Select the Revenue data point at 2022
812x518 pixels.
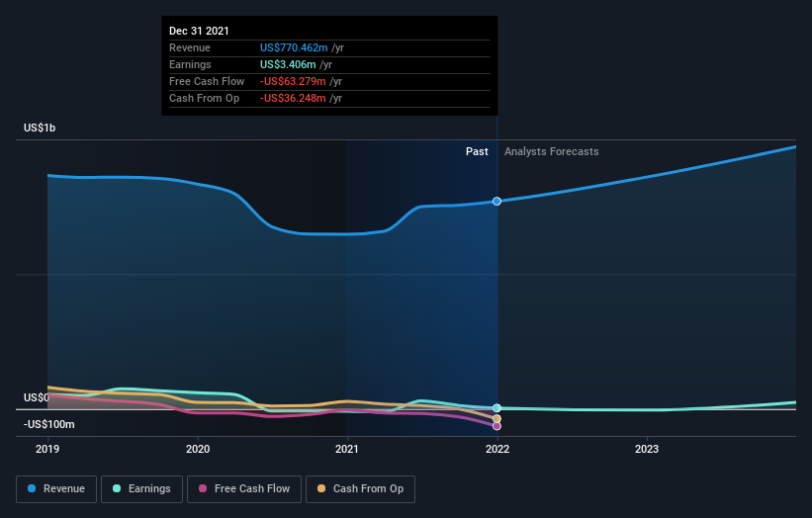point(496,202)
